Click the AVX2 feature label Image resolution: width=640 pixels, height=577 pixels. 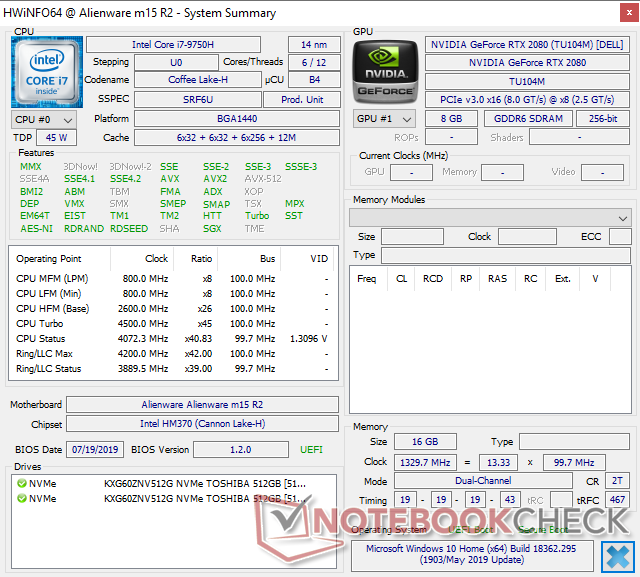(x=215, y=179)
